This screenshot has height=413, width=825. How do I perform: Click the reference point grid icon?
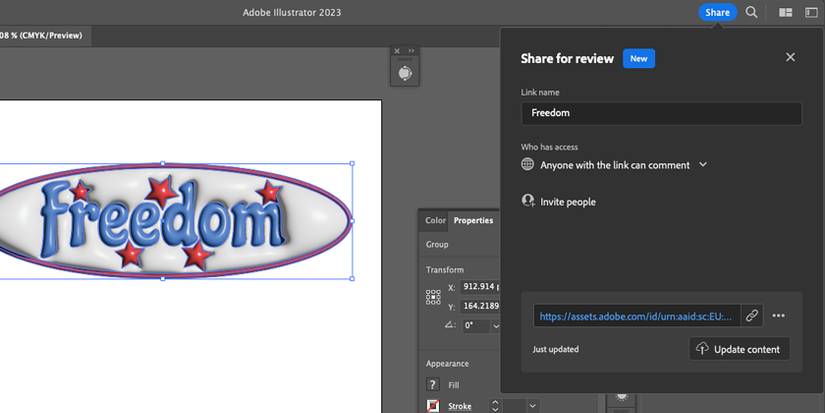[x=433, y=297]
